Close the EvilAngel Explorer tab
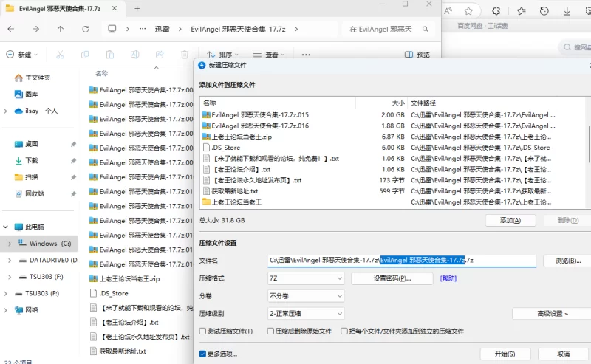 point(115,8)
